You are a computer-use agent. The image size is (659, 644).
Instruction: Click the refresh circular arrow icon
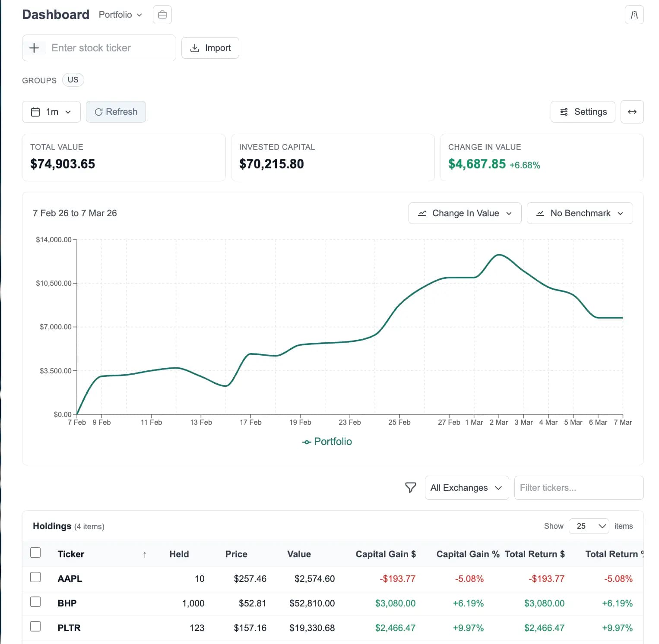tap(100, 111)
